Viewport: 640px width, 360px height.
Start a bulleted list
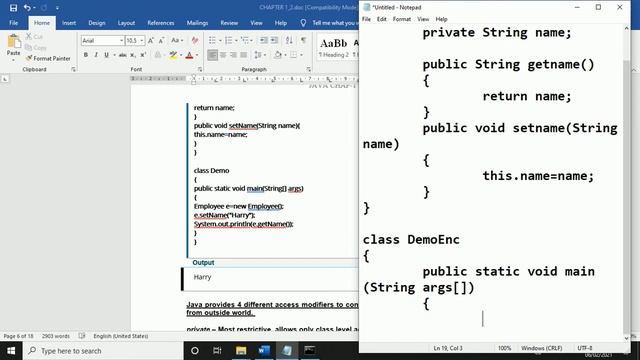212,40
